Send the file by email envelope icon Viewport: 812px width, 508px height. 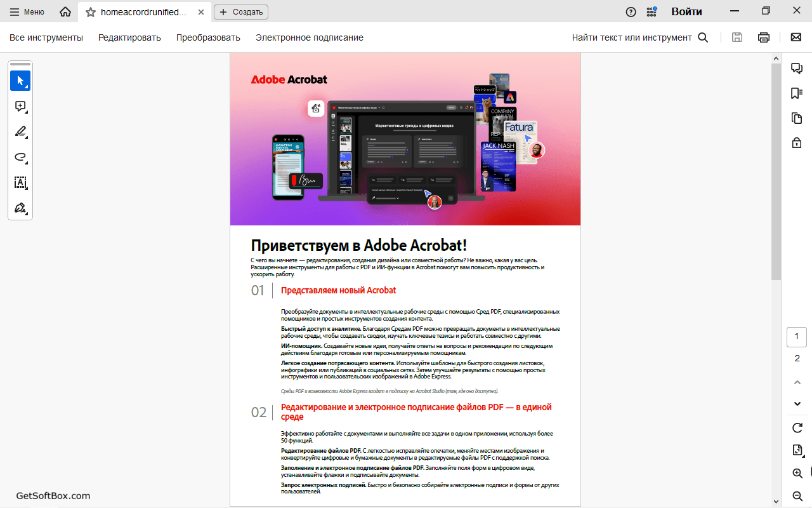(796, 37)
